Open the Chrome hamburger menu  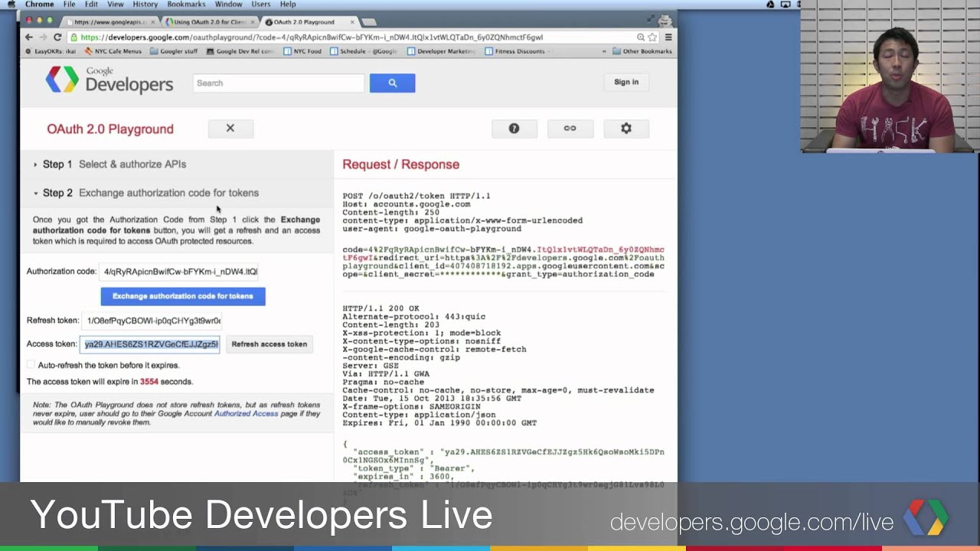click(668, 37)
